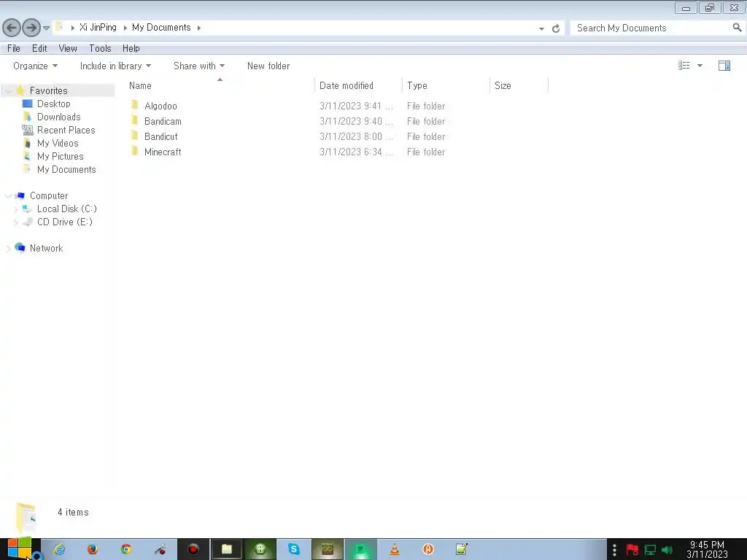The height and width of the screenshot is (560, 747).
Task: Select Favorites in the navigation pane
Action: pos(49,90)
